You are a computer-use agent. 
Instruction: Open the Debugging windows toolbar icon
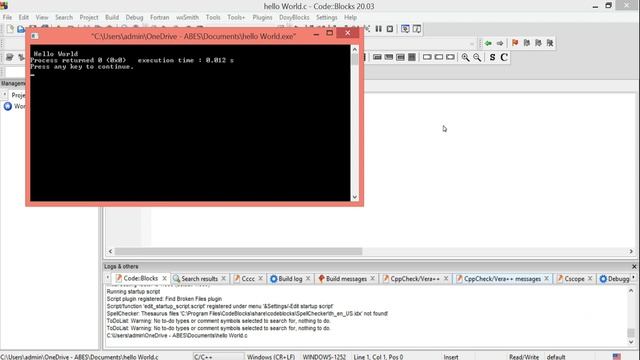pyautogui.click(x=405, y=29)
